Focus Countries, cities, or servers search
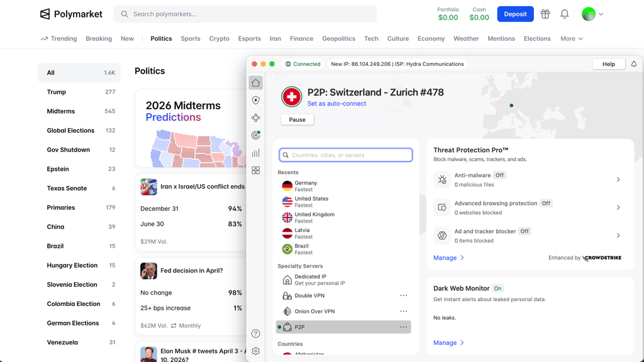Image resolution: width=644 pixels, height=362 pixels. tap(345, 155)
